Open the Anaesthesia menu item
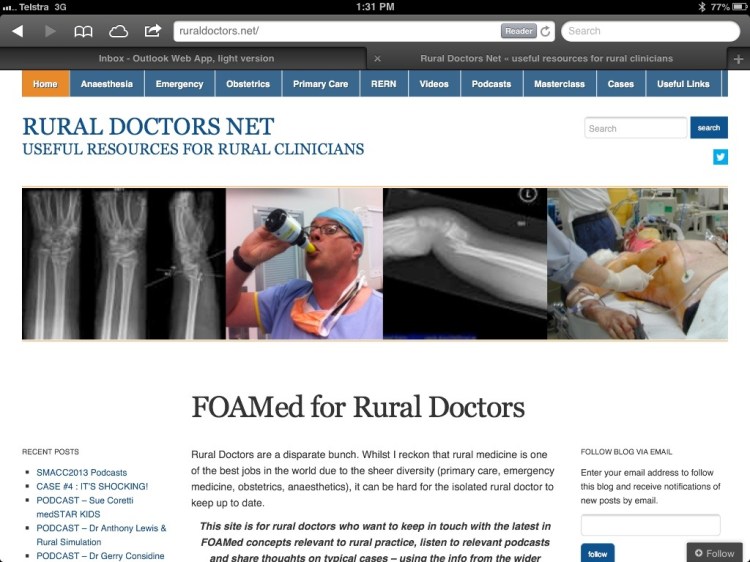This screenshot has height=562, width=750. point(107,84)
